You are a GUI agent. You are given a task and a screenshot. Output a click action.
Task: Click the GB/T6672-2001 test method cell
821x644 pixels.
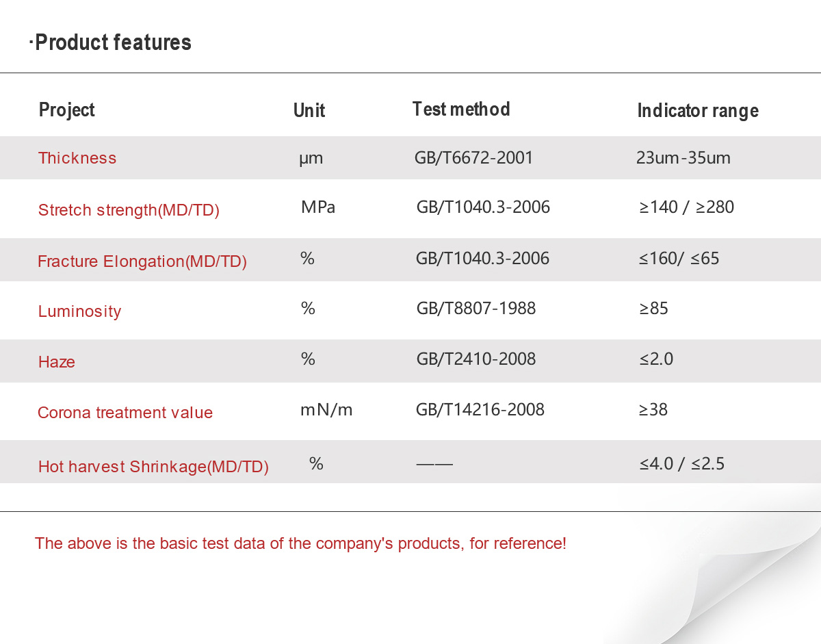click(x=473, y=158)
